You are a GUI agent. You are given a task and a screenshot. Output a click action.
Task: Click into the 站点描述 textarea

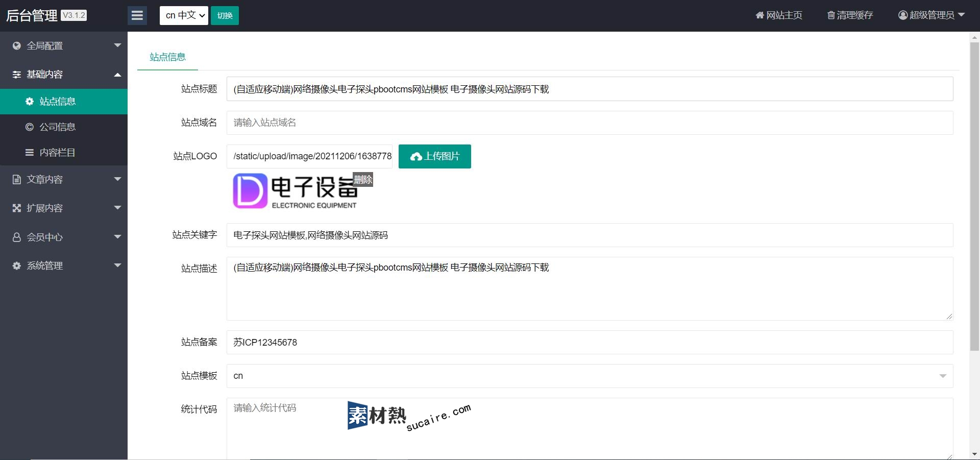tap(590, 289)
